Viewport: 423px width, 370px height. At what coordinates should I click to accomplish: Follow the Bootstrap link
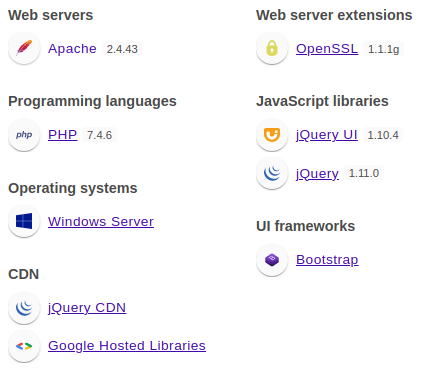coord(327,260)
